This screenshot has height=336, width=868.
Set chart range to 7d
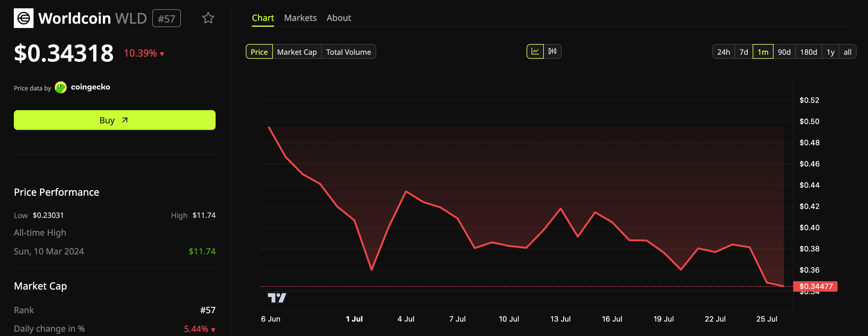point(744,52)
